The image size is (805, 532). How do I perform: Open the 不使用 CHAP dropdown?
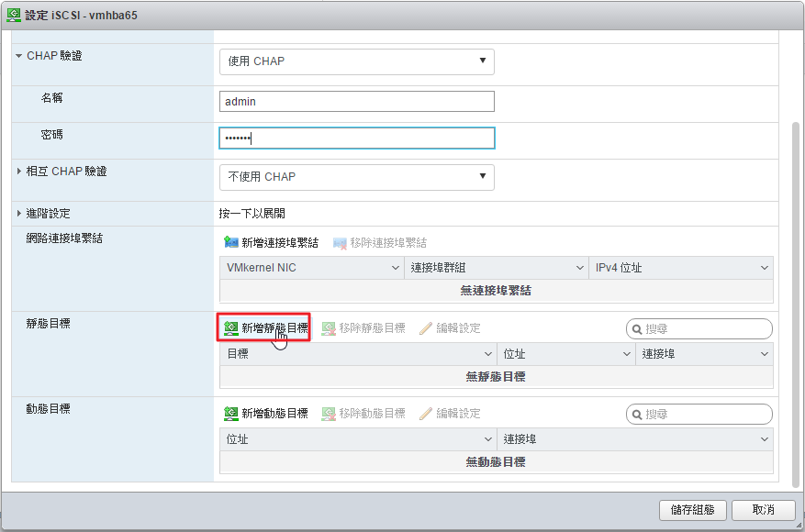click(357, 177)
